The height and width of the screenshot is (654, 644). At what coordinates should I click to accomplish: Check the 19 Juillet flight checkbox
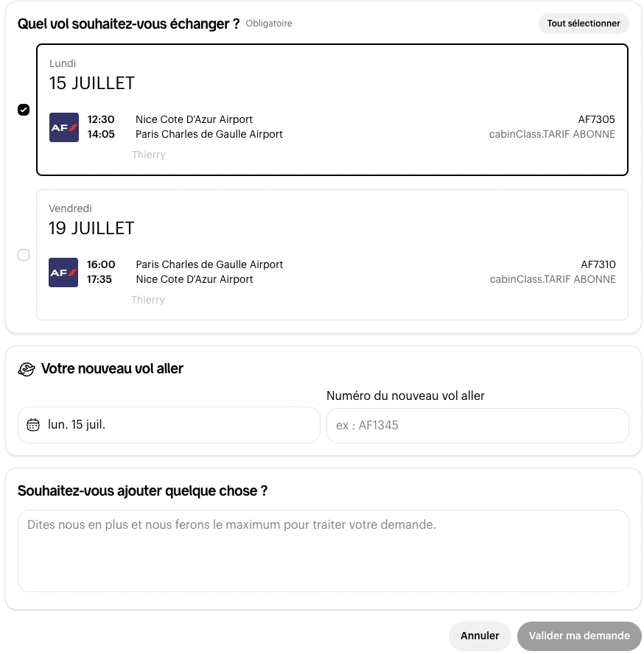(x=24, y=255)
